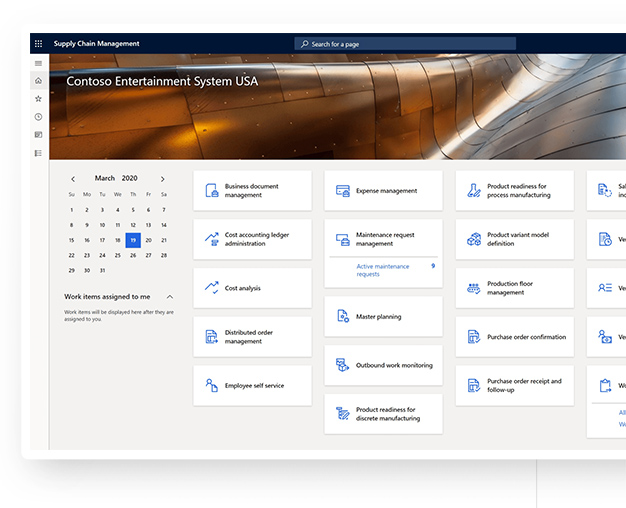Collapse Work items assigned to me section
This screenshot has width=626, height=508.
(x=170, y=297)
